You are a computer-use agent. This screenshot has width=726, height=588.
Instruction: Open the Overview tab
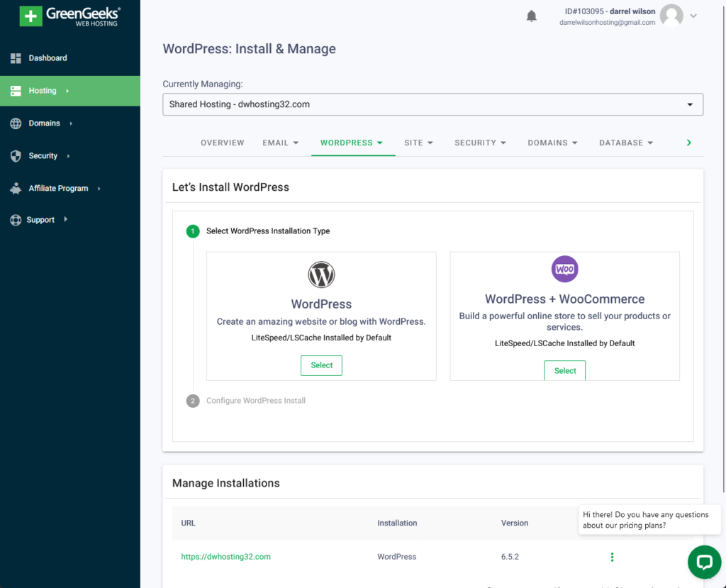pyautogui.click(x=222, y=143)
